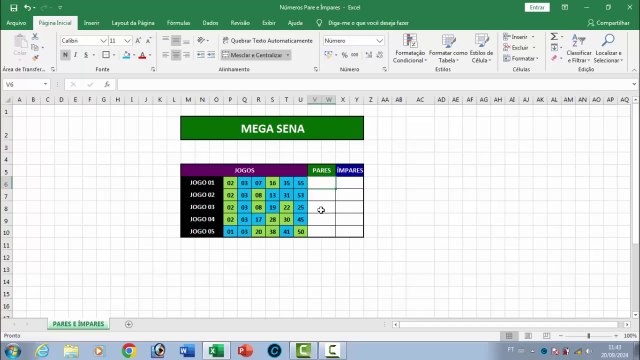Align cell text to the left
Viewport: 640px width, 360px height.
point(165,55)
